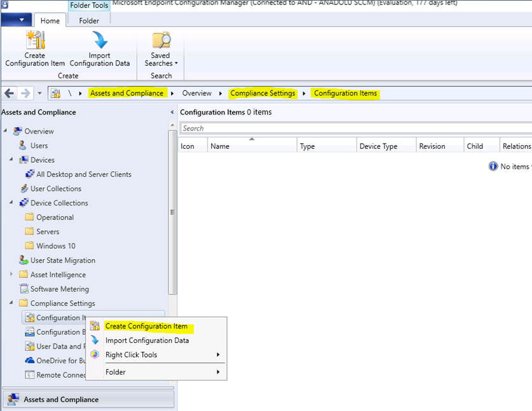Switch to the Folder ribbon tab
Screen dimensions: 532x411
click(89, 20)
